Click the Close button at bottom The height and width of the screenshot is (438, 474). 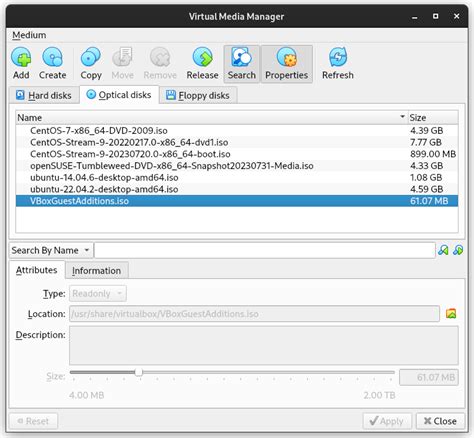click(440, 421)
